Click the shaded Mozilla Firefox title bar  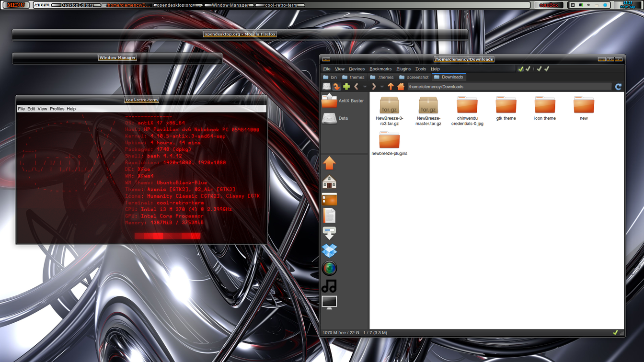240,34
